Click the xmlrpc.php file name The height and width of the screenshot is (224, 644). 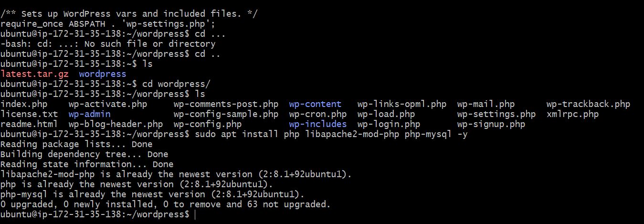pos(572,114)
